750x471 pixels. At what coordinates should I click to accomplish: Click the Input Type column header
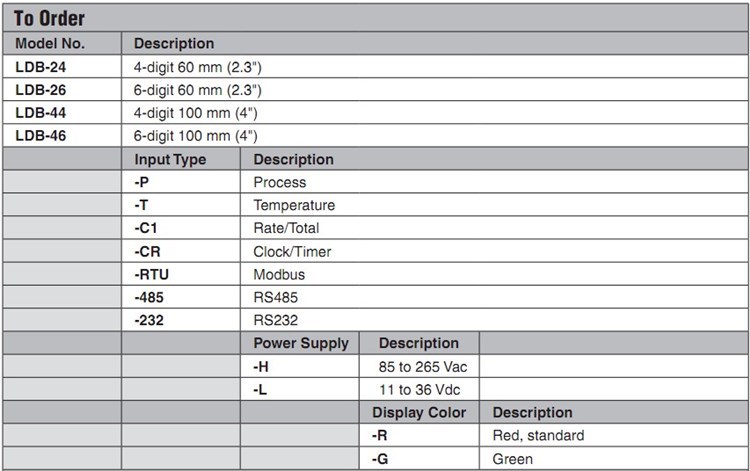(x=170, y=159)
